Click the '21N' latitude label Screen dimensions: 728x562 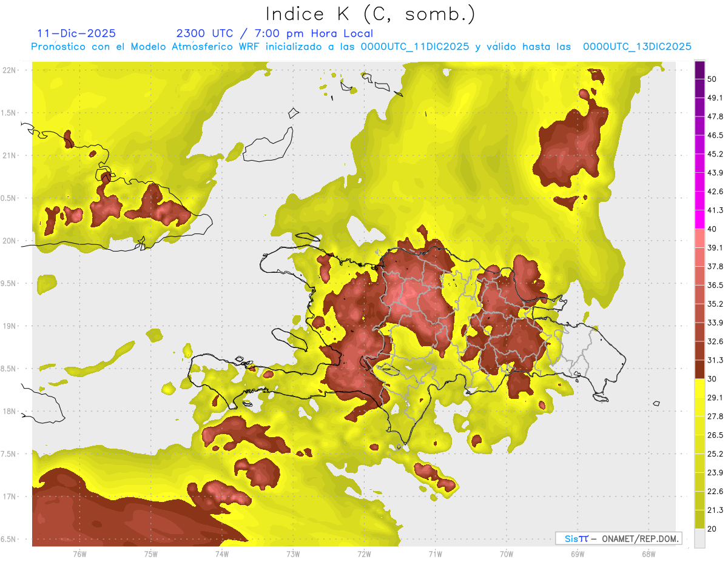(x=9, y=155)
